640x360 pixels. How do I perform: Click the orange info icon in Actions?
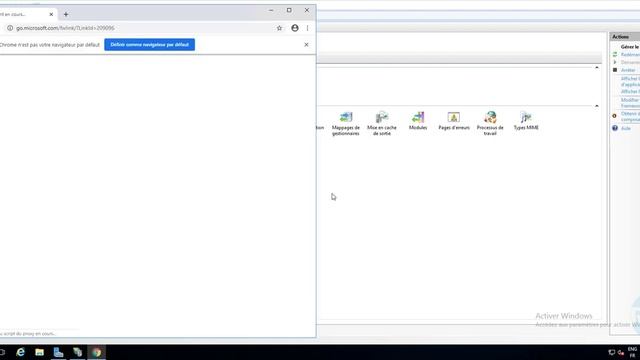click(614, 116)
